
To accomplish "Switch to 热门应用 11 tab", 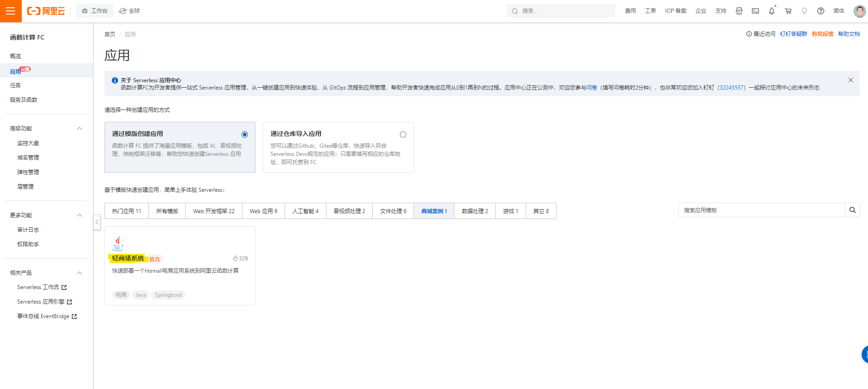I will point(127,211).
